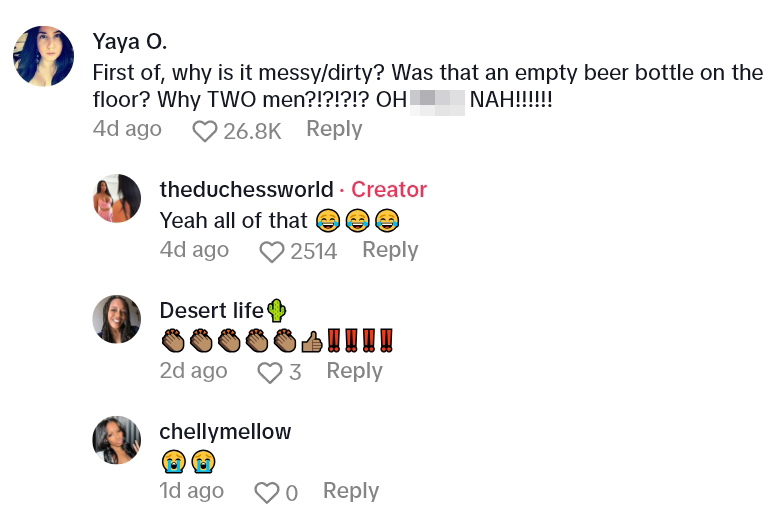The height and width of the screenshot is (521, 784).
Task: Like theduchessworld's reply with heart icon
Action: (x=272, y=252)
